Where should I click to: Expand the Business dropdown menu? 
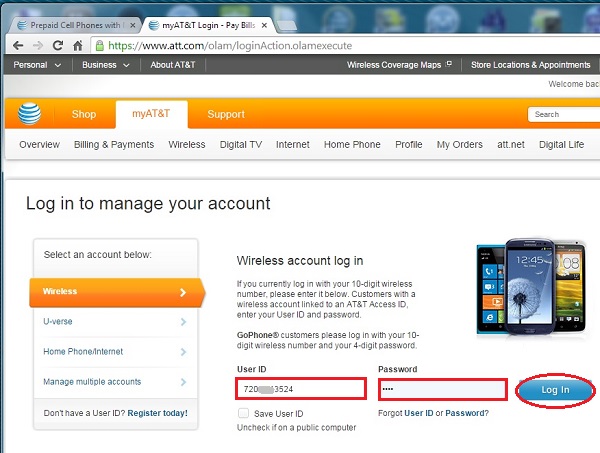(106, 65)
